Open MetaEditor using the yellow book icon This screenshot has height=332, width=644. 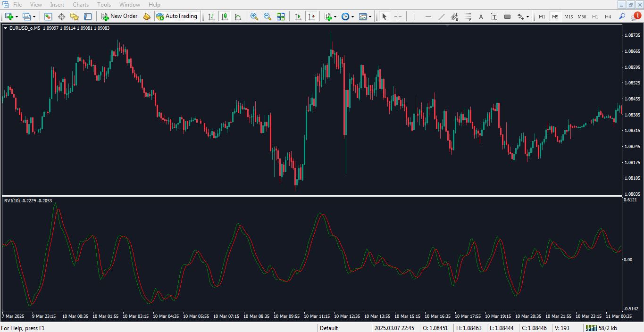pos(147,17)
